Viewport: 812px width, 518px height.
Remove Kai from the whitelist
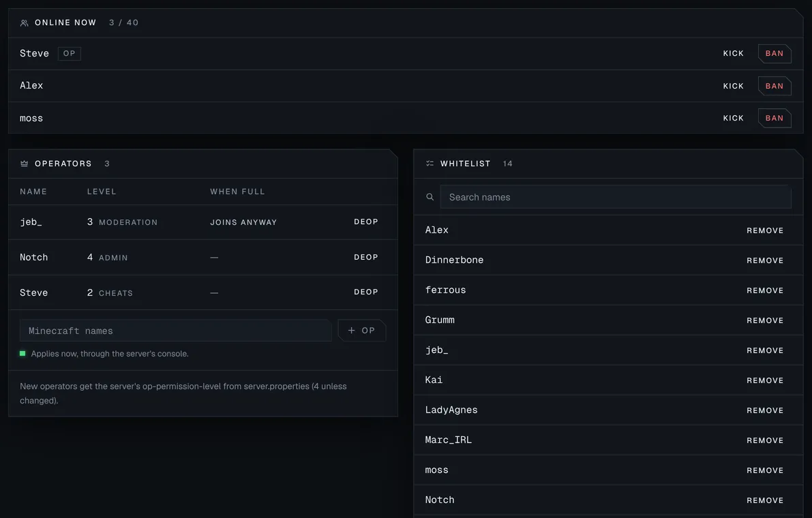[765, 380]
